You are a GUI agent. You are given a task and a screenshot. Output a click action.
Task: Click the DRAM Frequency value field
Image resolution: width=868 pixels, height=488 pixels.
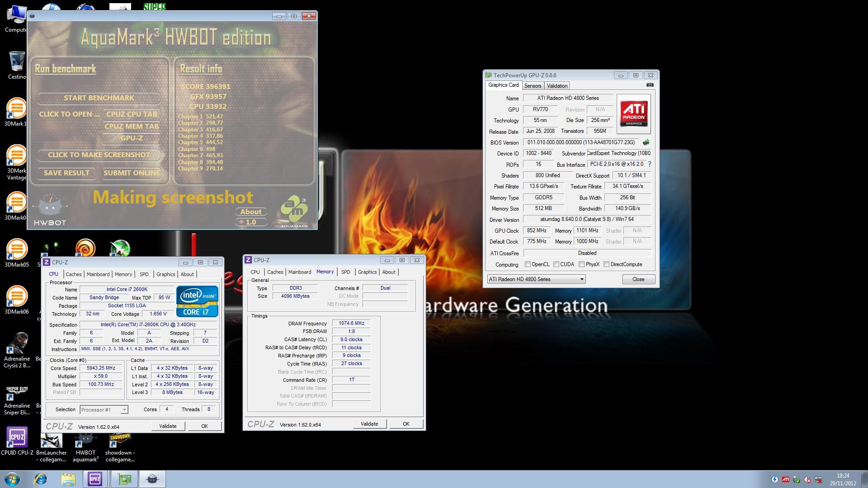(351, 323)
